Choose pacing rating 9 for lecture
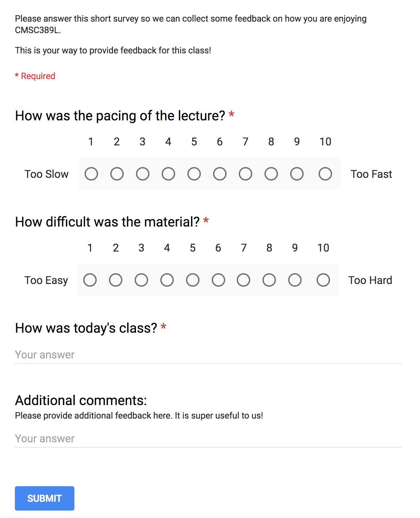The image size is (420, 518). [297, 174]
